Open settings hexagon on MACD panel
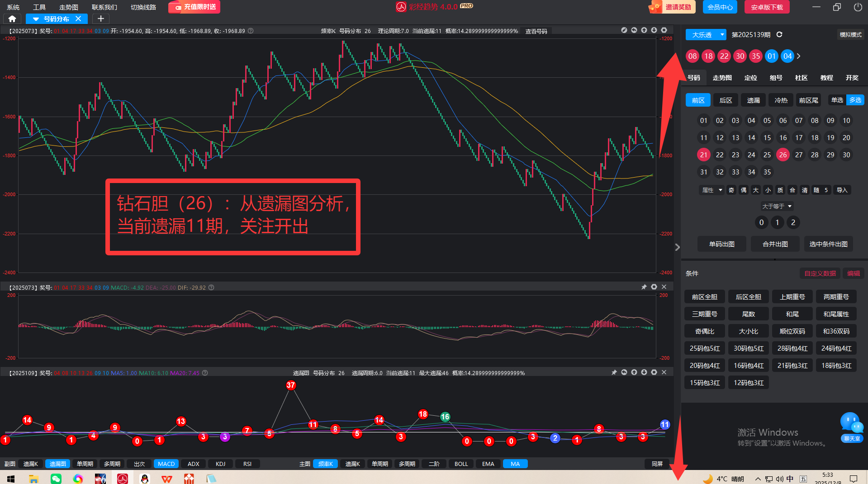 pyautogui.click(x=654, y=287)
